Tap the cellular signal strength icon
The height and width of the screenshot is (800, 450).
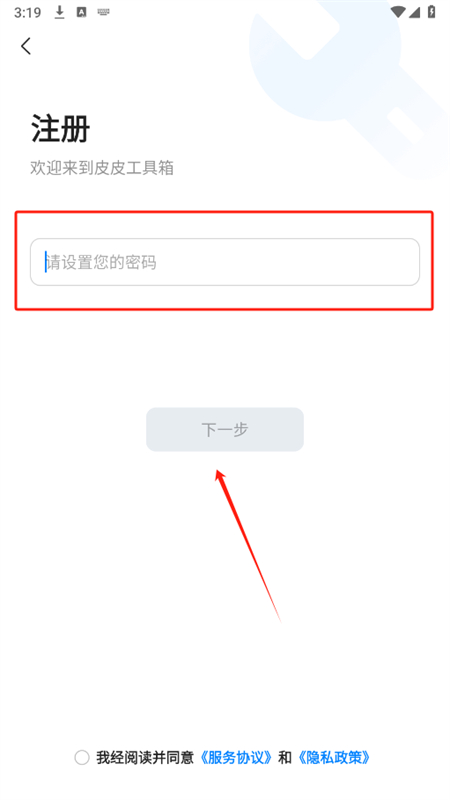tap(415, 12)
